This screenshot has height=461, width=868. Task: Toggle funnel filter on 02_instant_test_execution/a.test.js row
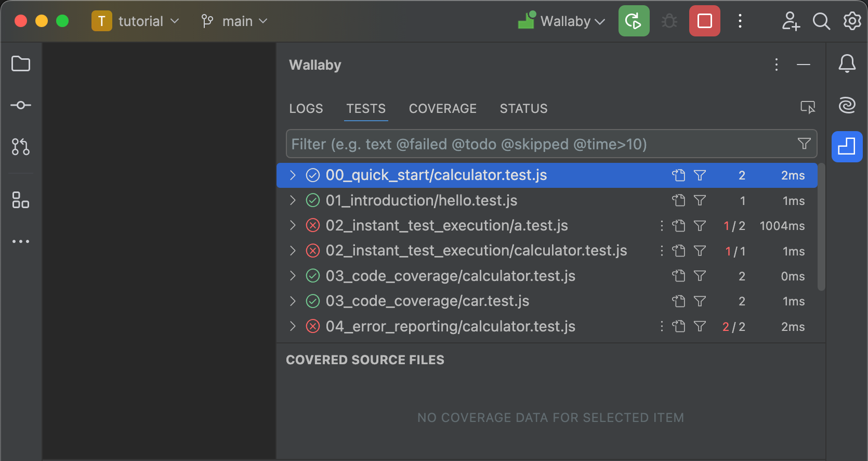pyautogui.click(x=700, y=225)
